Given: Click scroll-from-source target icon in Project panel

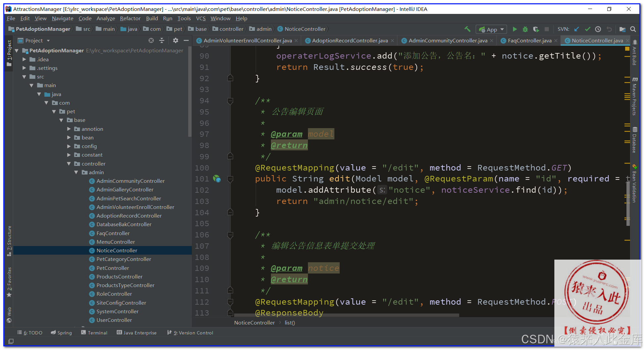Looking at the screenshot, I should point(151,40).
